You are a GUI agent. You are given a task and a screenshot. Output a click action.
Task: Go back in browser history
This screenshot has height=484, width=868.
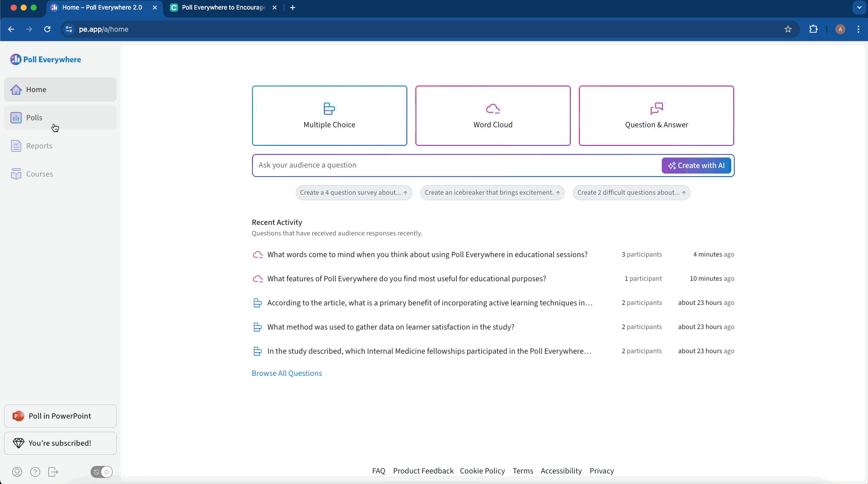coord(11,29)
